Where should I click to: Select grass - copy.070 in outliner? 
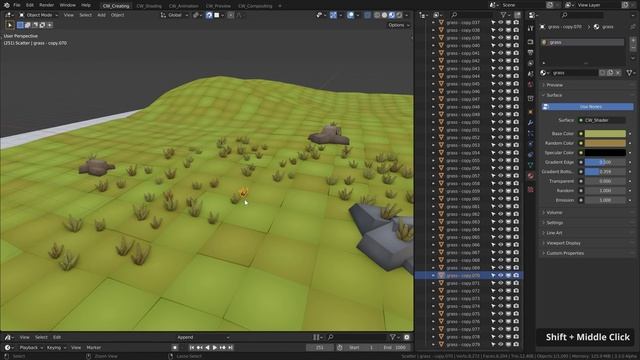[x=469, y=276]
